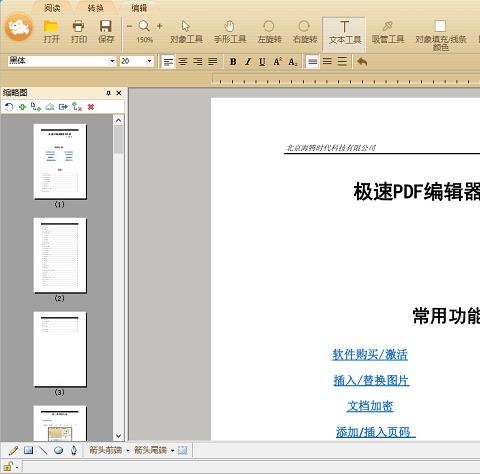
Task: Click the 极速PDF编辑器 title text
Action: (x=417, y=192)
